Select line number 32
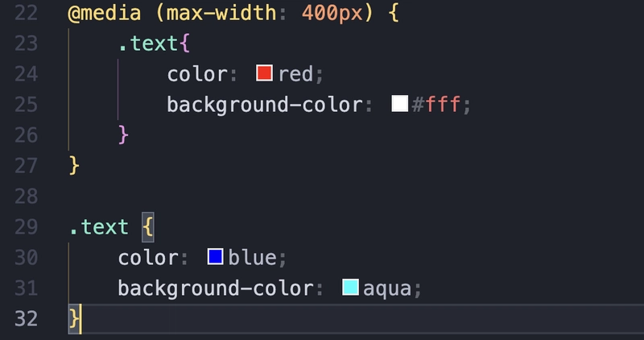Screen dimensions: 644x340 tap(26, 318)
